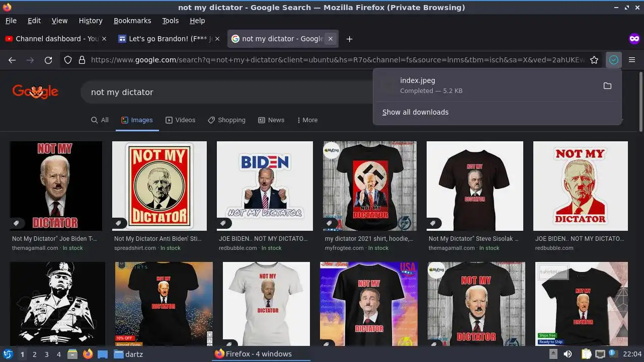This screenshot has width=644, height=362.
Task: Open 'my dictator 2021 shirt, hoodie' link
Action: [x=369, y=239]
